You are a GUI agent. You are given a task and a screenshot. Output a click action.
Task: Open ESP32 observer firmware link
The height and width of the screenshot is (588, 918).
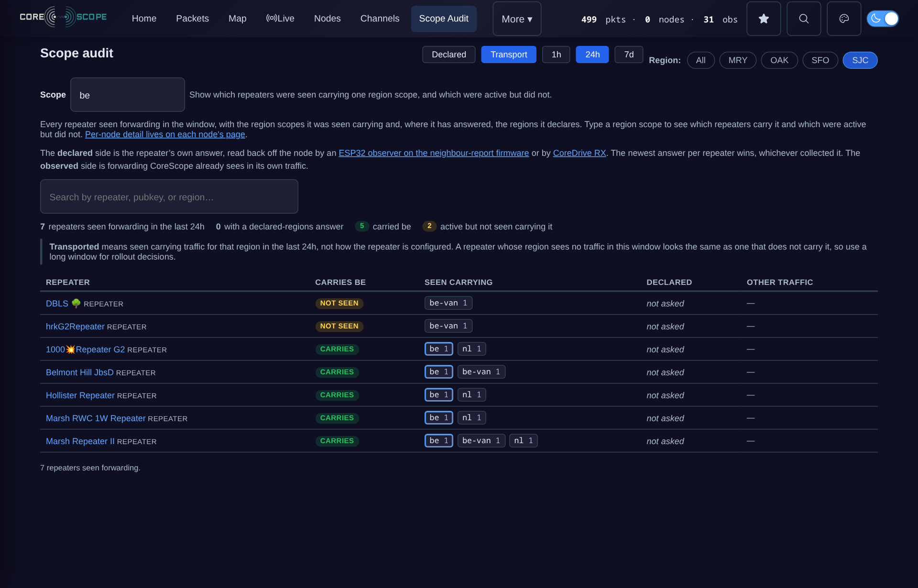click(x=434, y=153)
